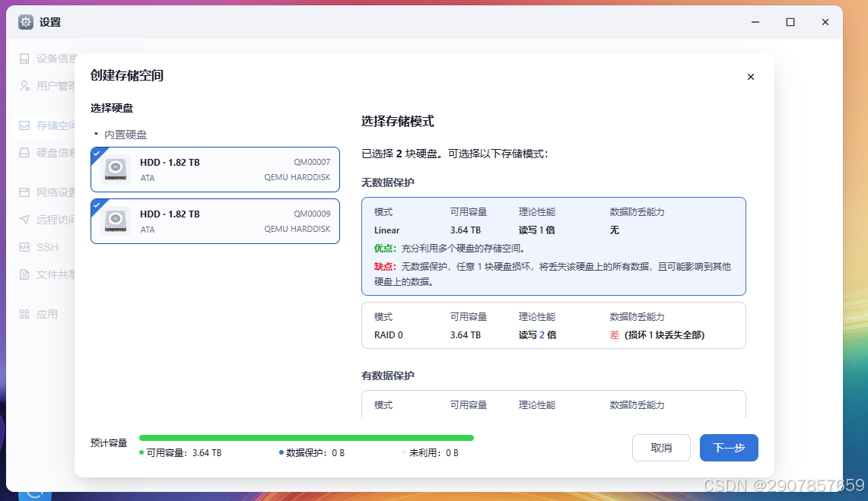Click the 读写 2 倍 performance value
868x501 pixels.
[x=537, y=335]
